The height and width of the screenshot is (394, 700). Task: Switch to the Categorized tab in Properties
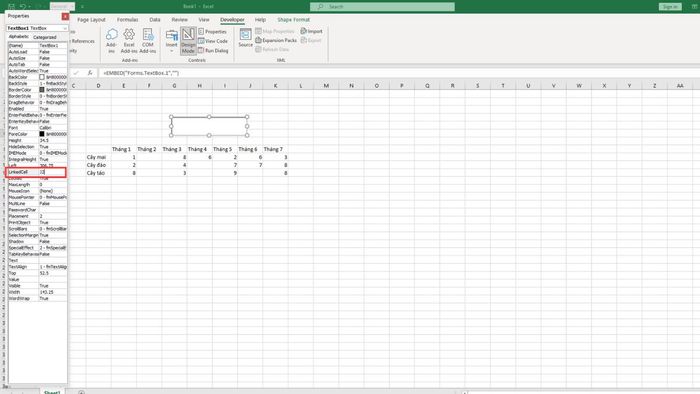[x=45, y=37]
